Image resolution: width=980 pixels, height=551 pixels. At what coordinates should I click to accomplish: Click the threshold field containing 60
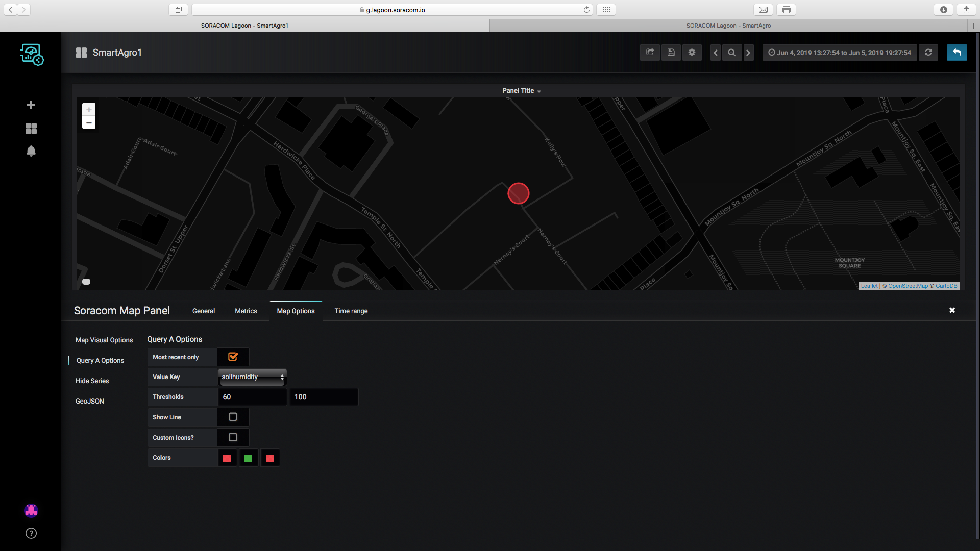click(x=252, y=397)
